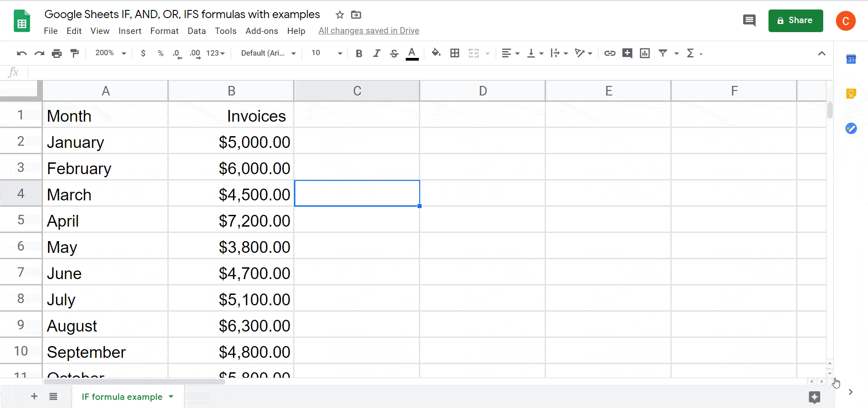Image resolution: width=868 pixels, height=408 pixels.
Task: Insert a link in the selected cell
Action: 609,53
